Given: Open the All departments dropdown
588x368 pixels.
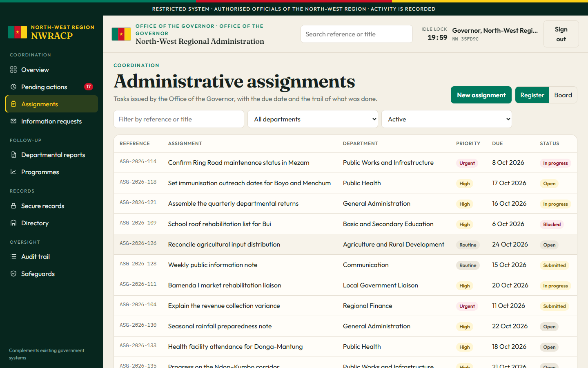Looking at the screenshot, I should pyautogui.click(x=313, y=119).
